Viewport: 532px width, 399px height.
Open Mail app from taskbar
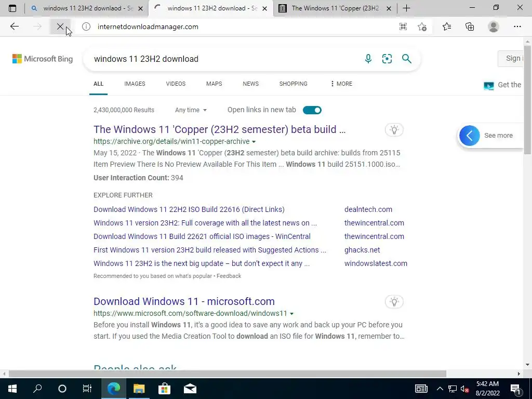tap(190, 389)
